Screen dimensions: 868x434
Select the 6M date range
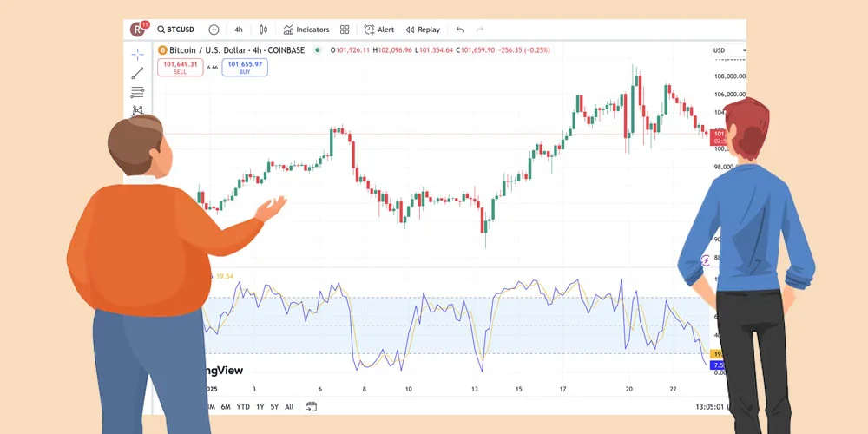pos(226,407)
